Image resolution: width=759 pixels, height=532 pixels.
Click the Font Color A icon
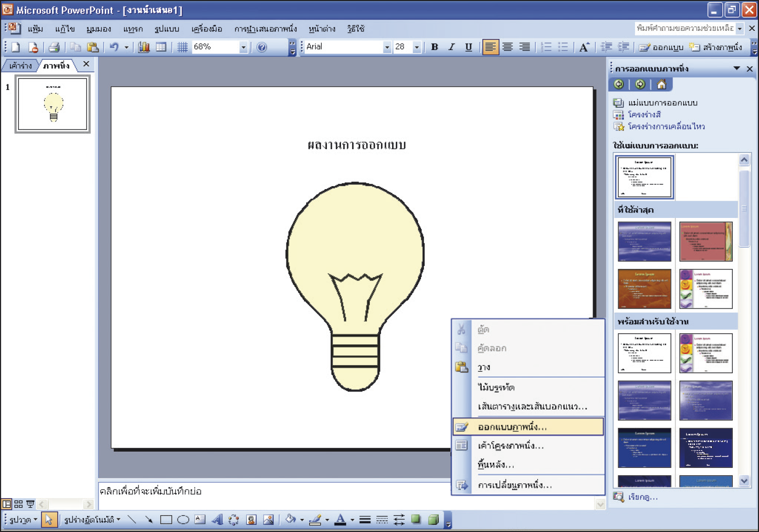coord(341,519)
